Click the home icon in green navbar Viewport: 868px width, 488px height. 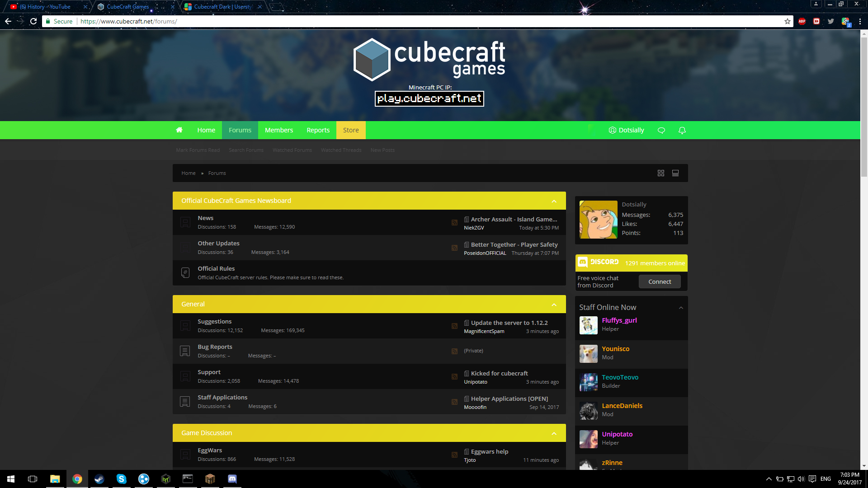(x=179, y=130)
